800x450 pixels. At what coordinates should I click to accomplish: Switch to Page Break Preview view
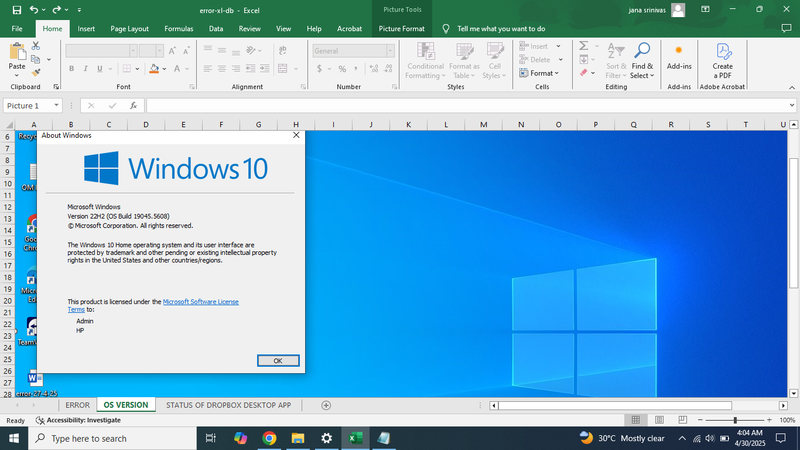point(683,421)
